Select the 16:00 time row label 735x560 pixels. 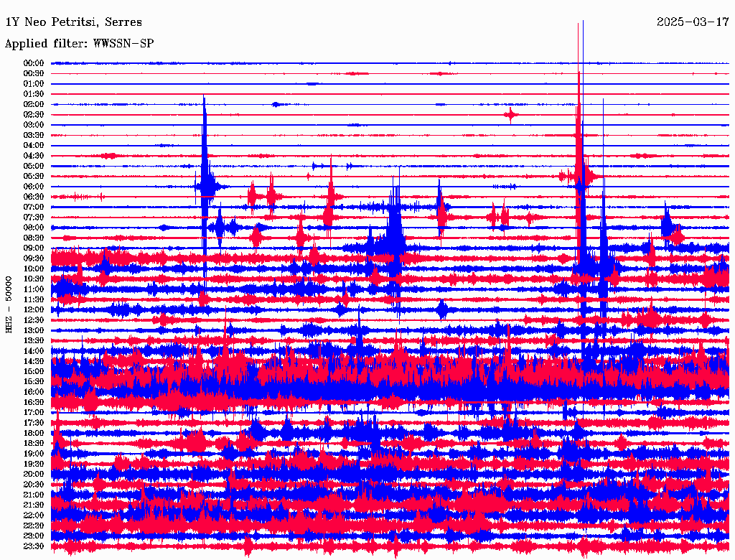[x=33, y=392]
